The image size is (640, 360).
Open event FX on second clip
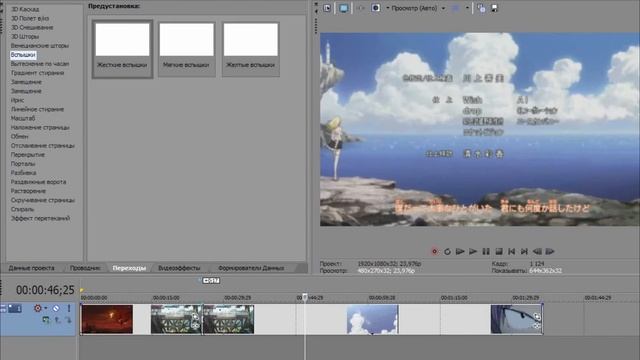(195, 325)
